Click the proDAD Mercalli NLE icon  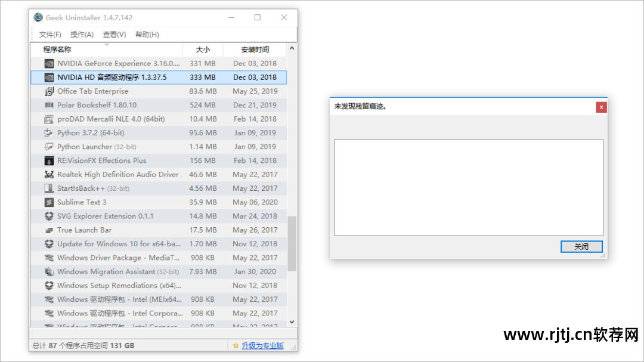tap(49, 119)
